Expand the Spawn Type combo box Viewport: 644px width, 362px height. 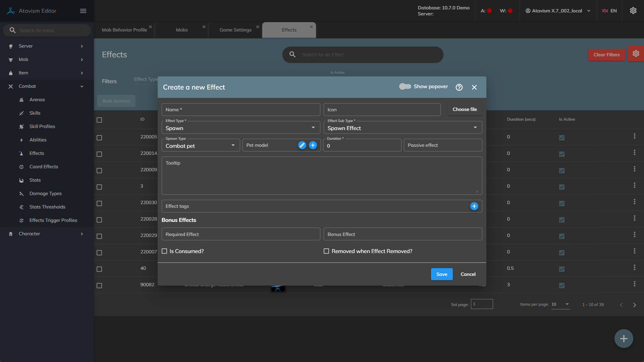click(200, 145)
